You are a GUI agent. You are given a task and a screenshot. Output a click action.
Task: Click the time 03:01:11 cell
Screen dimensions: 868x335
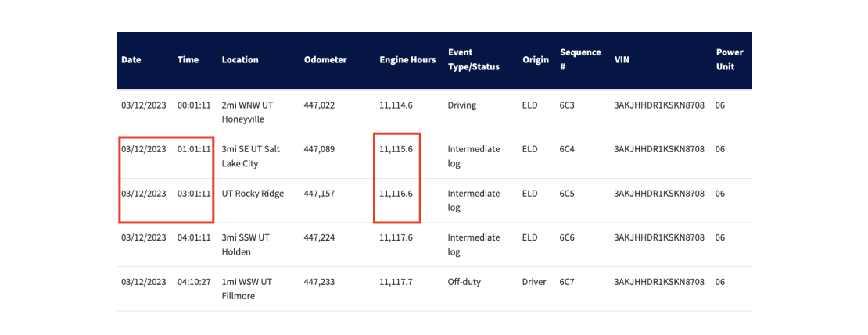point(194,194)
